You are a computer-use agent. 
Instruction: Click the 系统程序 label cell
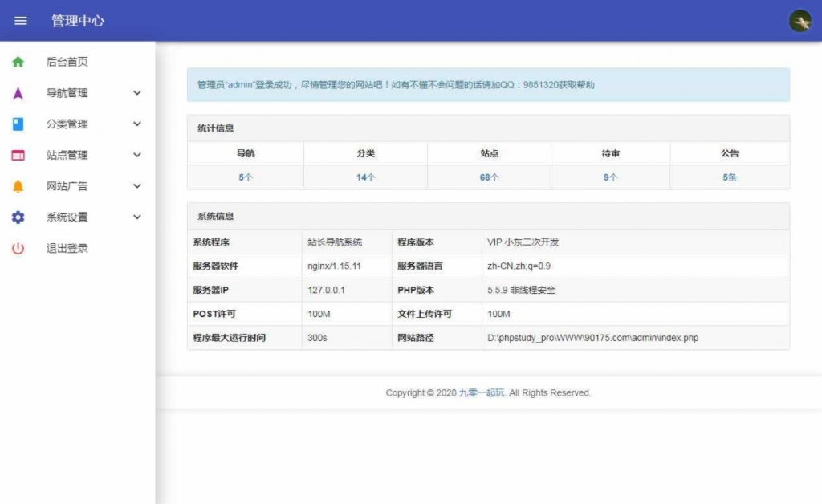244,242
